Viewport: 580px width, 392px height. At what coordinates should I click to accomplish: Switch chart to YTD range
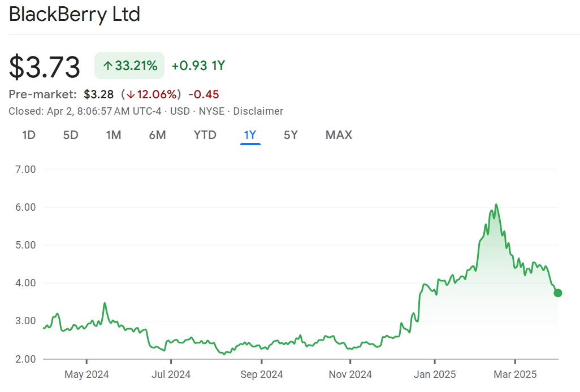(205, 135)
